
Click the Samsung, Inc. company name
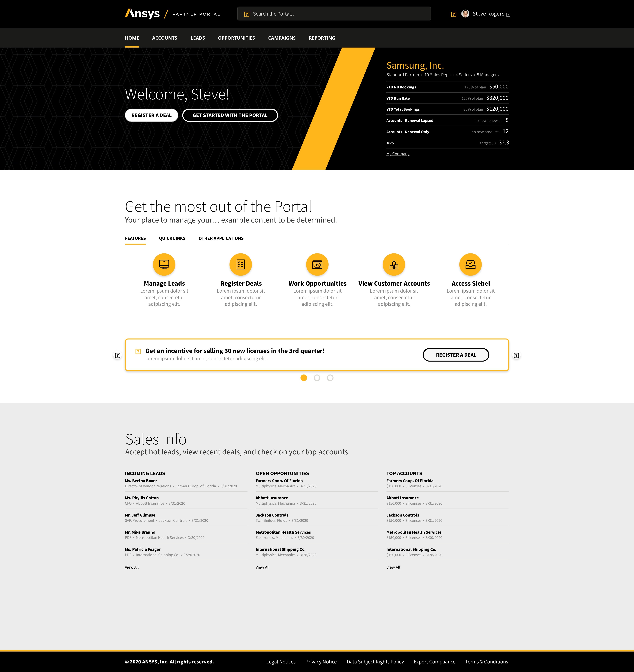[x=415, y=66]
